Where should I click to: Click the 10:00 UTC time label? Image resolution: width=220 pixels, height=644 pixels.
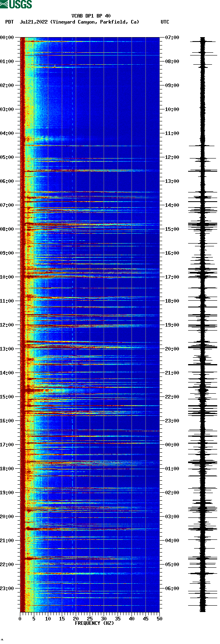click(x=172, y=109)
